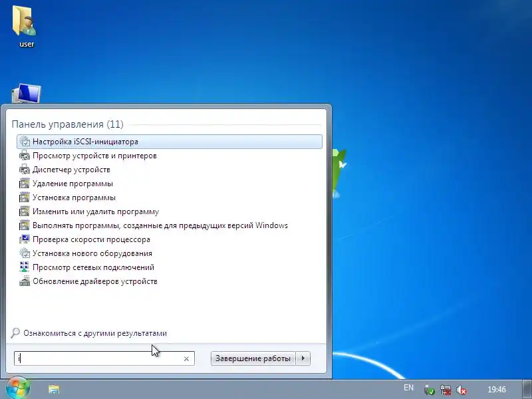Click the icon beside Обновление драйверов устройств

click(25, 281)
